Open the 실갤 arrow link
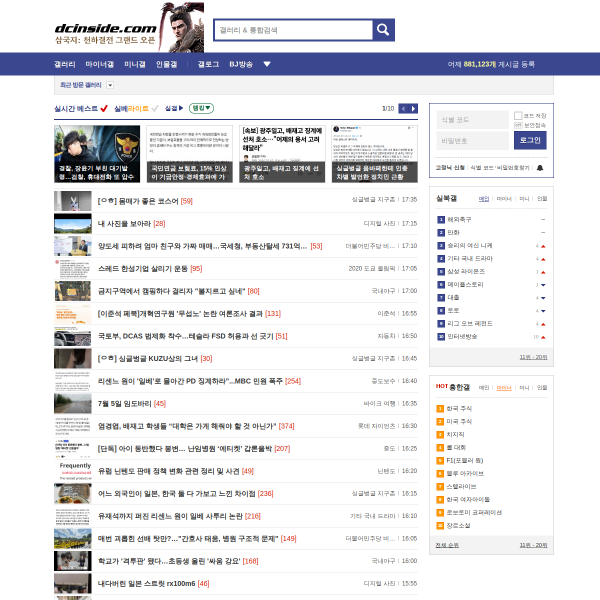Image resolution: width=600 pixels, height=600 pixels. (174, 108)
